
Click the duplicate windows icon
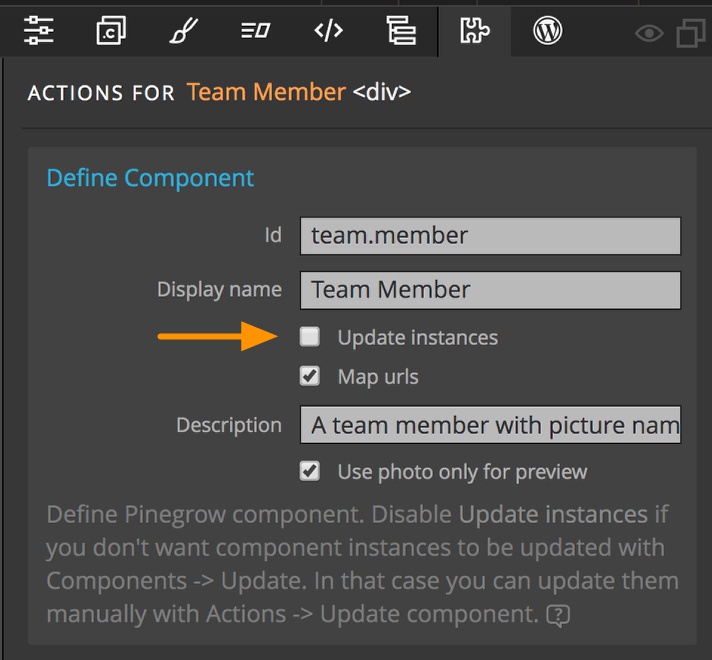(691, 33)
